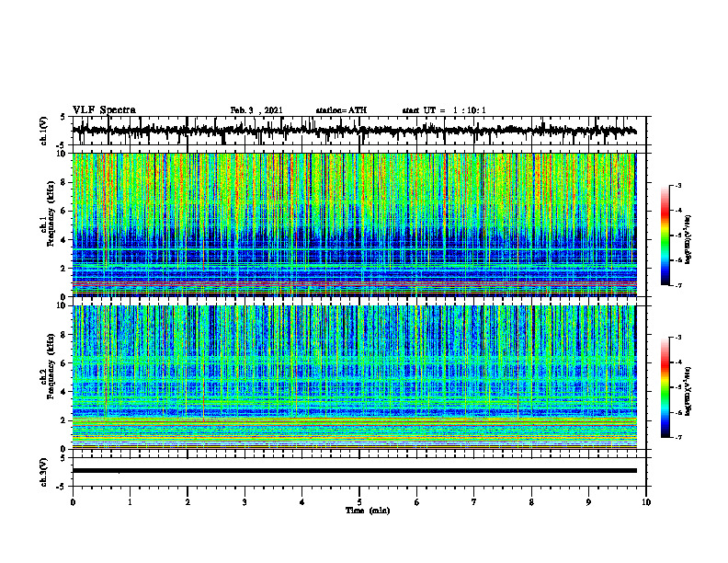The height and width of the screenshot is (563, 728).
Task: Click the "-7" tick on ch.1 color bar
Action: point(677,285)
